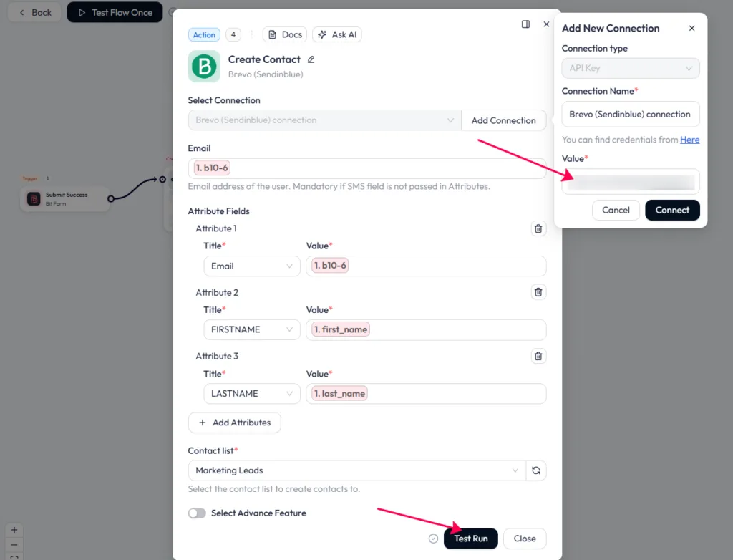Click Attribute 2 Value field with first_name
This screenshot has width=733, height=560.
426,330
